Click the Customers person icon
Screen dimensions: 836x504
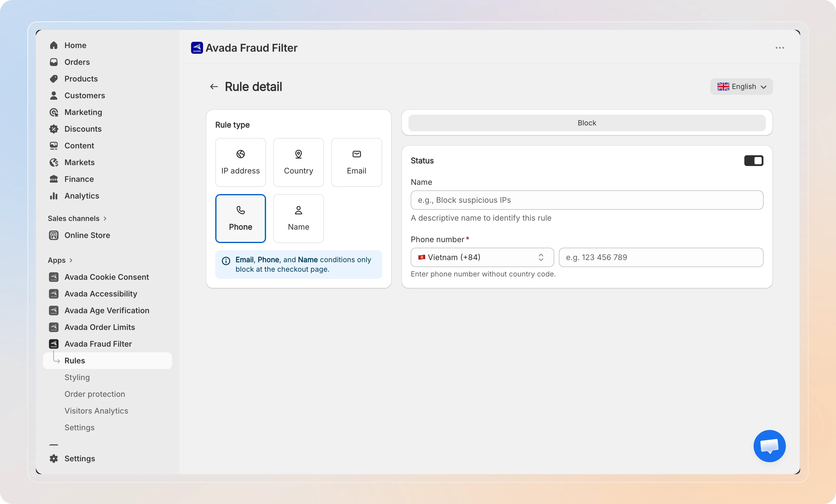coord(54,95)
